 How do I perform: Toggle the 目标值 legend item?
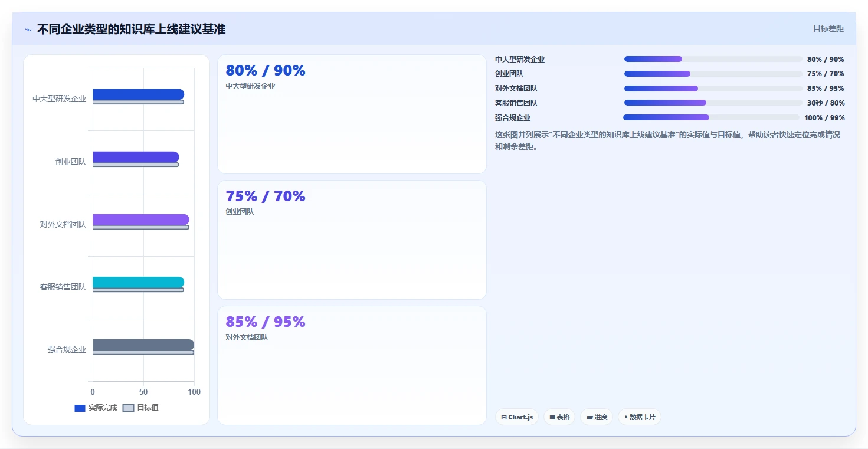click(x=140, y=408)
